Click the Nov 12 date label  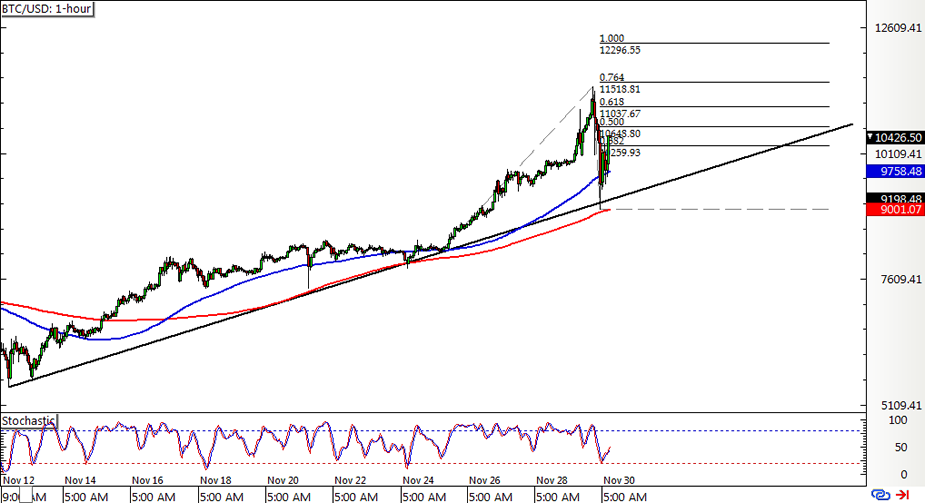19,480
